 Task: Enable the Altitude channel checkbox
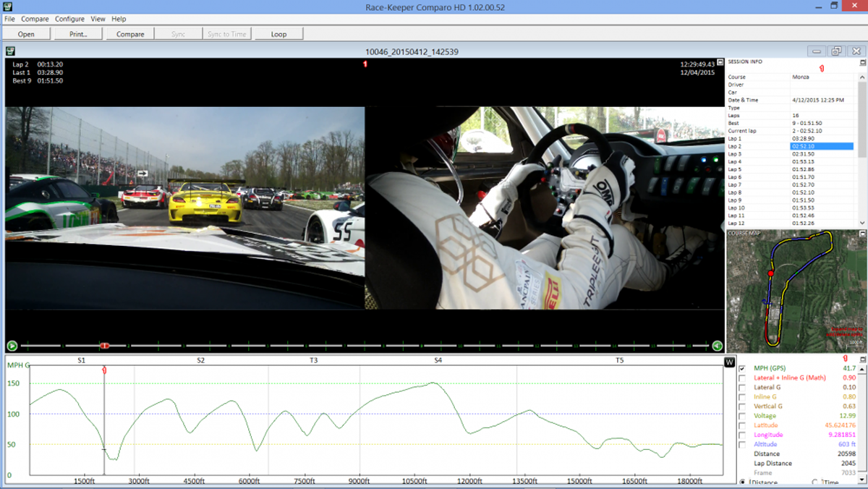(742, 444)
